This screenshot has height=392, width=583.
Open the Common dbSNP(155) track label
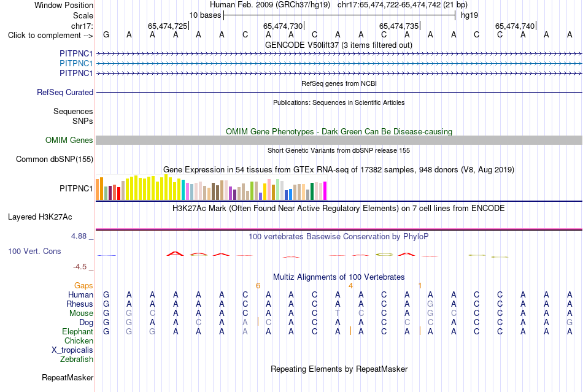click(55, 159)
